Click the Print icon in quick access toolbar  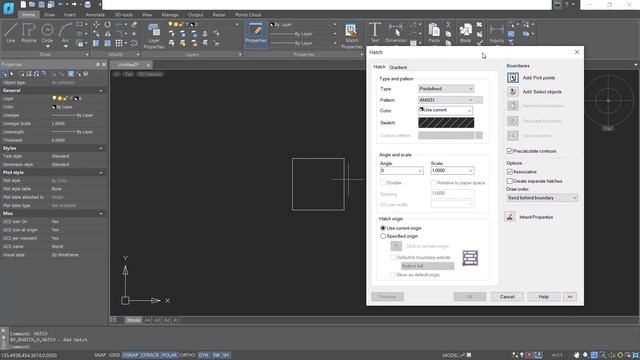87,4
